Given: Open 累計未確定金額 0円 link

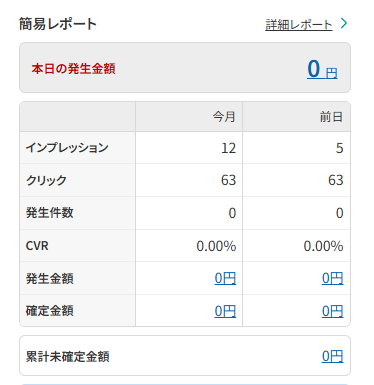Looking at the screenshot, I should click(x=332, y=356).
